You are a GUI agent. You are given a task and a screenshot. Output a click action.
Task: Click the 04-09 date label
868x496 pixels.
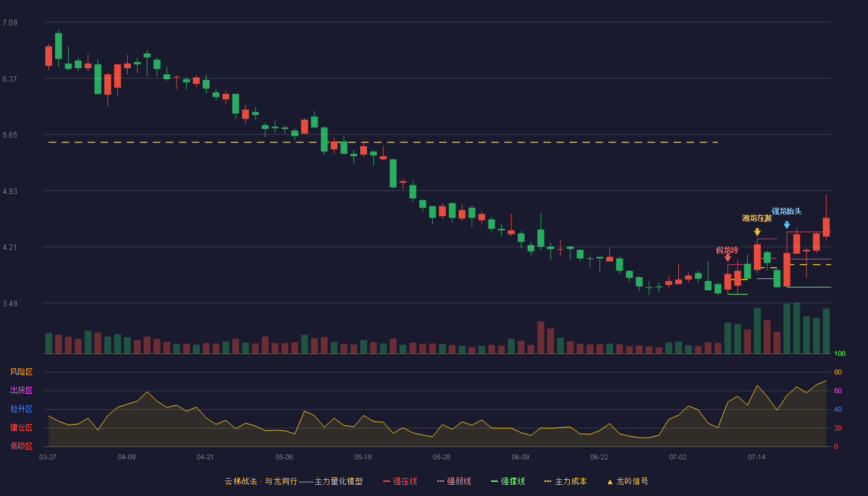point(126,457)
